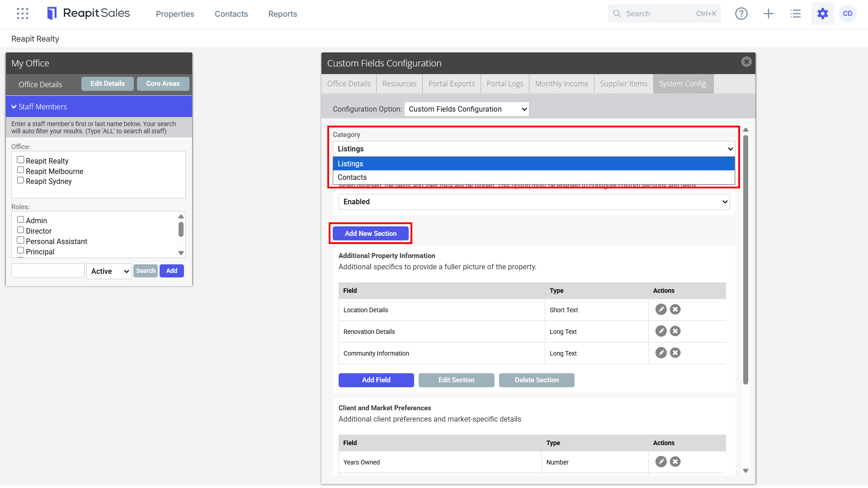Delete the Community Information field

(675, 353)
